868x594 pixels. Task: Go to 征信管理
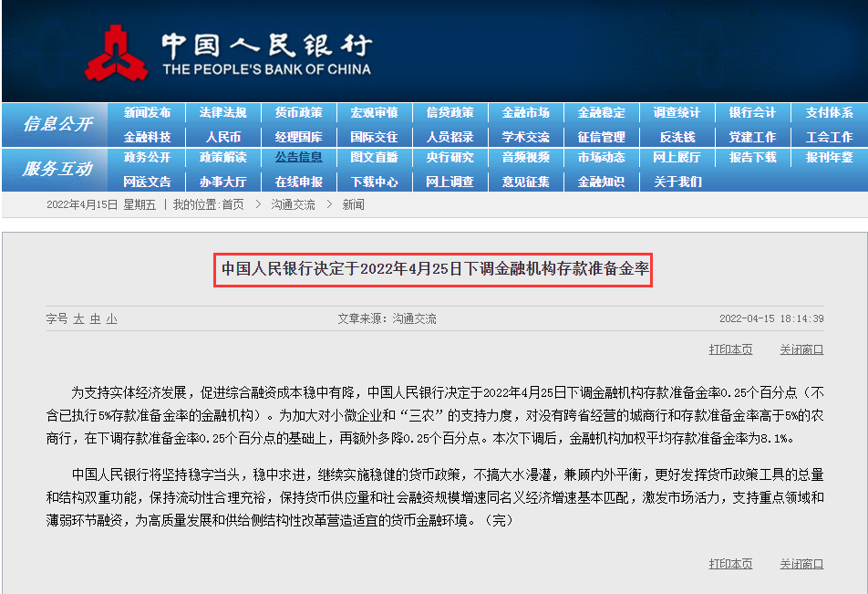[602, 137]
